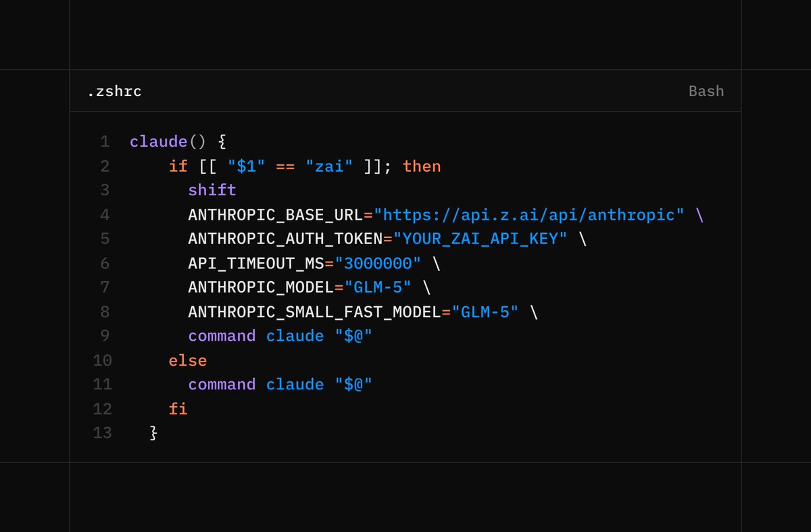Screen dimensions: 811x532
Task: Click the Bash language label
Action: (x=706, y=91)
